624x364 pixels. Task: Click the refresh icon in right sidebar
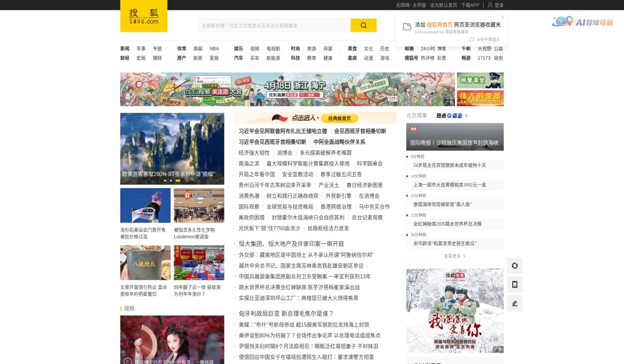pyautogui.click(x=514, y=265)
